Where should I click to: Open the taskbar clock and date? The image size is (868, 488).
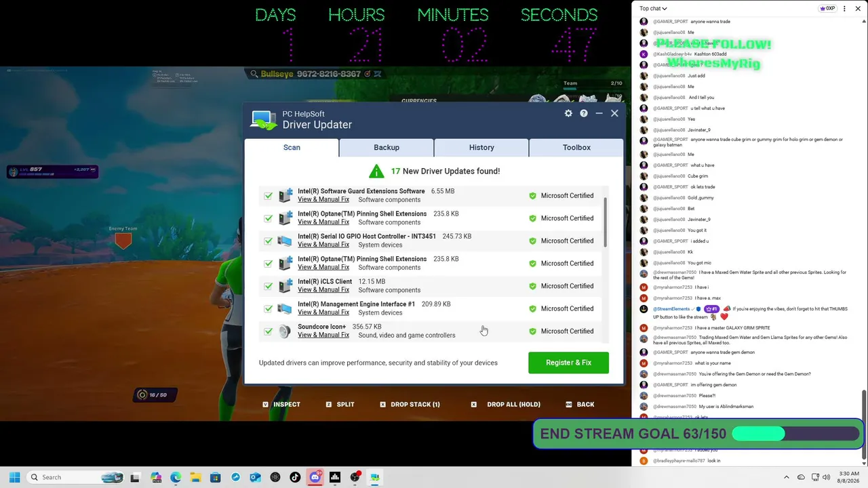[x=849, y=477]
